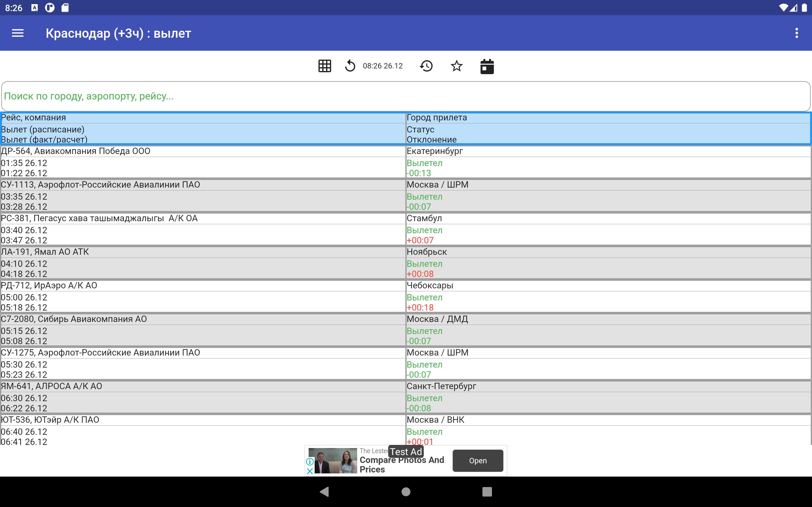Tap the Open button in ad
This screenshot has height=507, width=812.
477,461
